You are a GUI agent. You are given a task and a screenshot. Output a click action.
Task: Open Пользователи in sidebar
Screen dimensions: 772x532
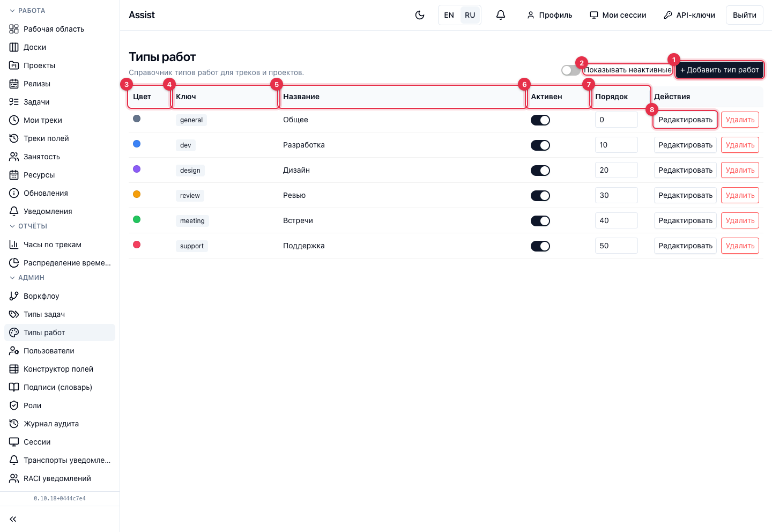(x=60, y=351)
